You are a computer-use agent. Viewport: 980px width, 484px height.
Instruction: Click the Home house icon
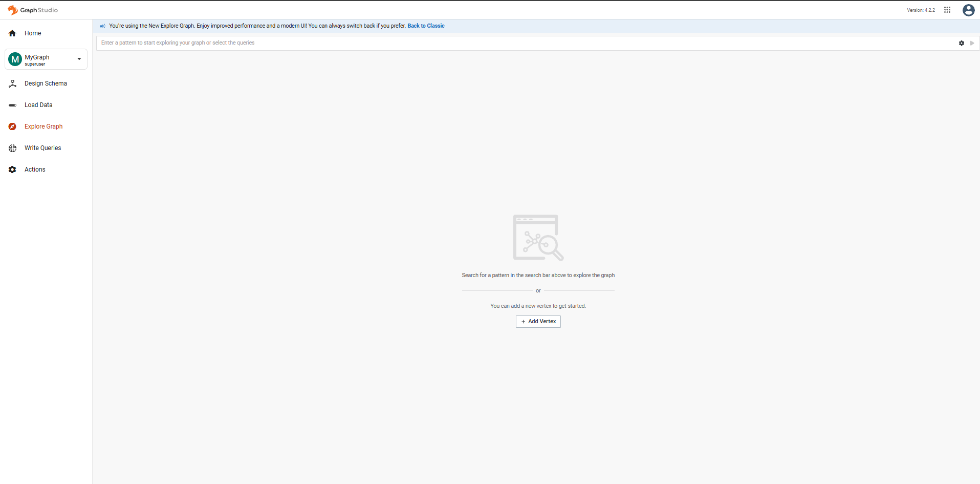click(x=12, y=33)
